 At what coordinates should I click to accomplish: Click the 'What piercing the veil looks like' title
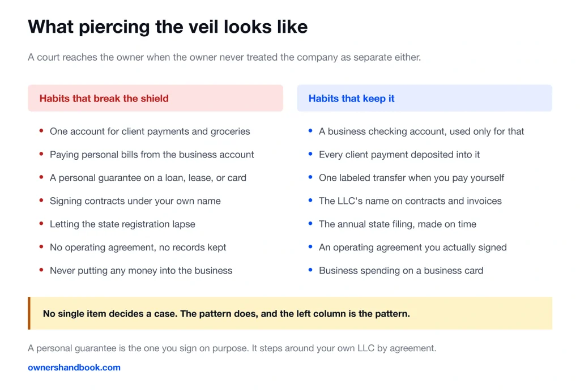pos(168,27)
